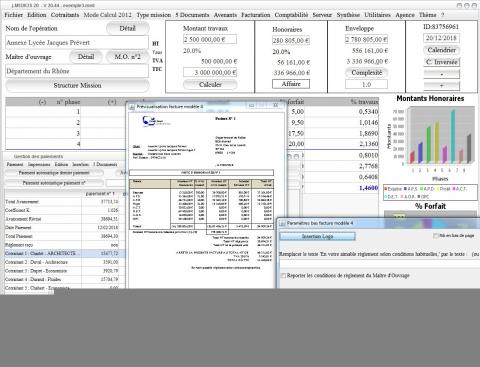Focus the replacement text field in Paramètres dialog
This screenshot has height=367, width=480.
click(379, 264)
